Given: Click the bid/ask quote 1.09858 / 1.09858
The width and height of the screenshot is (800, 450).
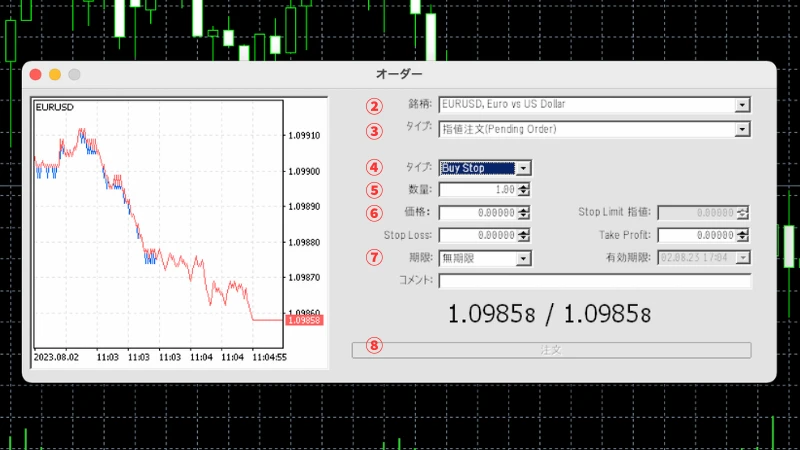Looking at the screenshot, I should (549, 314).
